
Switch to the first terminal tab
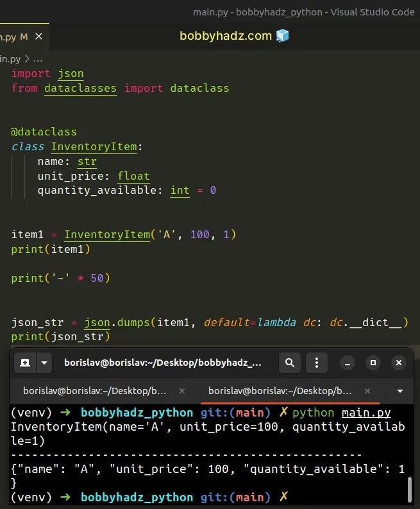[95, 391]
